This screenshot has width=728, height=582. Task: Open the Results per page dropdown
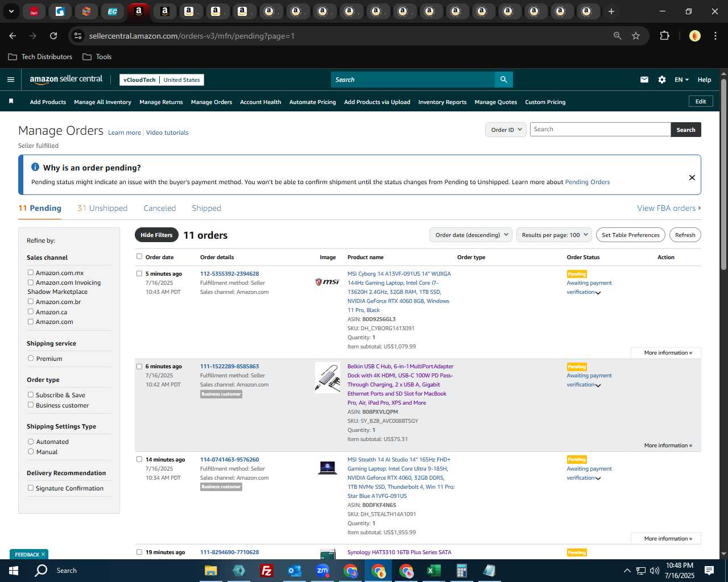pyautogui.click(x=555, y=235)
